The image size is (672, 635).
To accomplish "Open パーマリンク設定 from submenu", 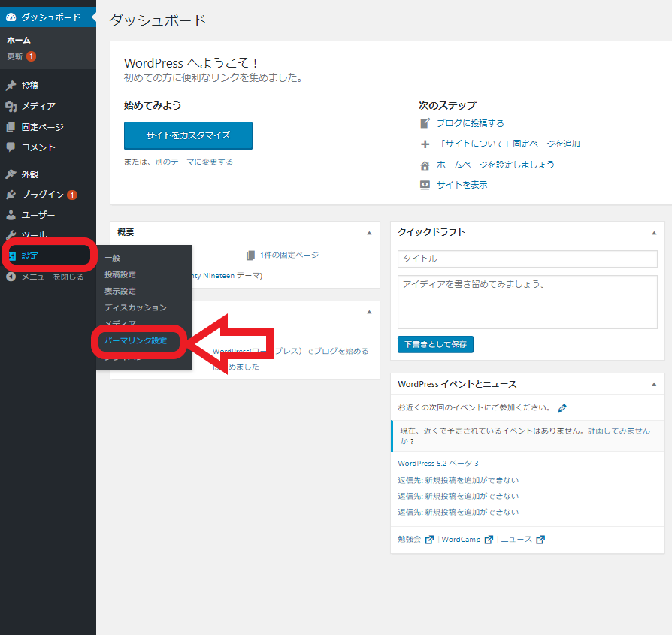I will point(135,340).
